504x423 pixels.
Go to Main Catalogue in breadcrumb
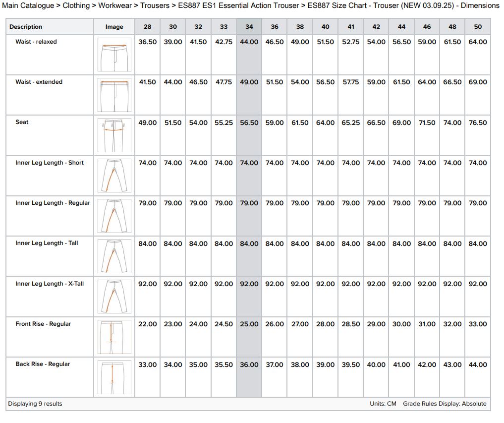28,5
